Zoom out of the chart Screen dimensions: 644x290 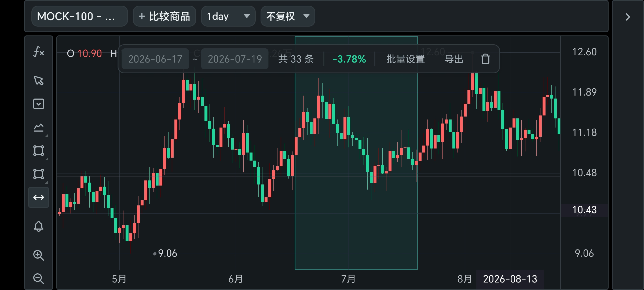click(x=39, y=278)
